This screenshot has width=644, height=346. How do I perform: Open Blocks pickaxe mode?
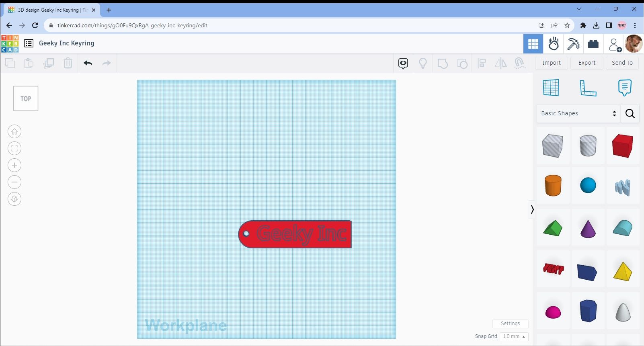(573, 44)
